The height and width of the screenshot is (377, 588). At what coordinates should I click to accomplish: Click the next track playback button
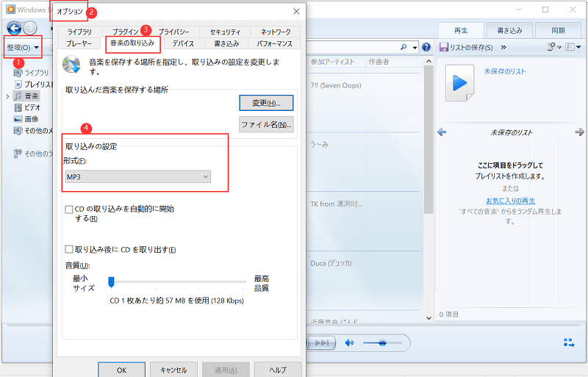click(321, 343)
